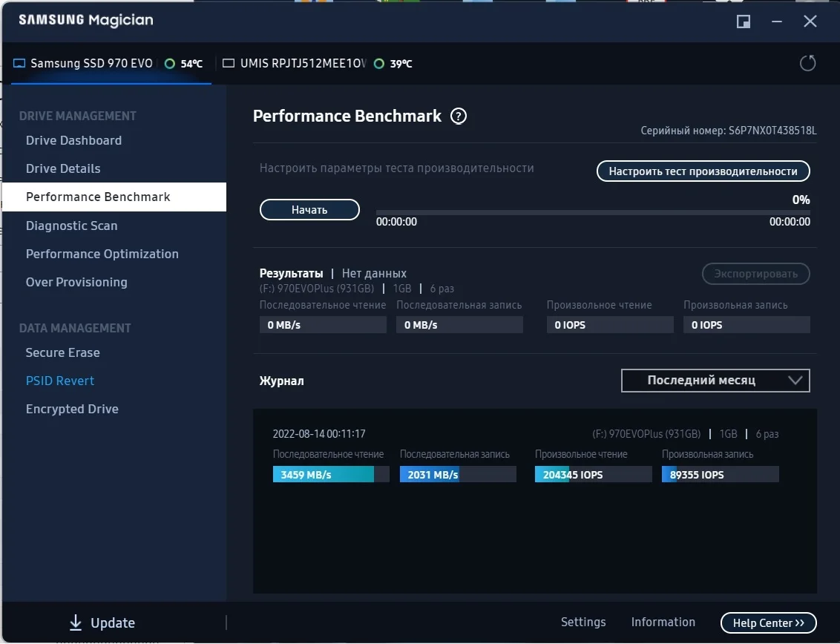
Task: Open Secure Erase page
Action: pyautogui.click(x=62, y=352)
